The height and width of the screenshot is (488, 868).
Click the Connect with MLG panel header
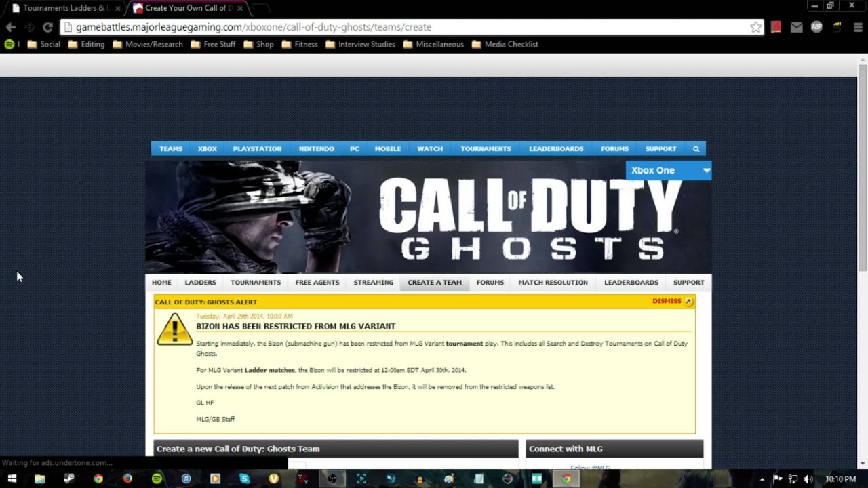point(614,449)
